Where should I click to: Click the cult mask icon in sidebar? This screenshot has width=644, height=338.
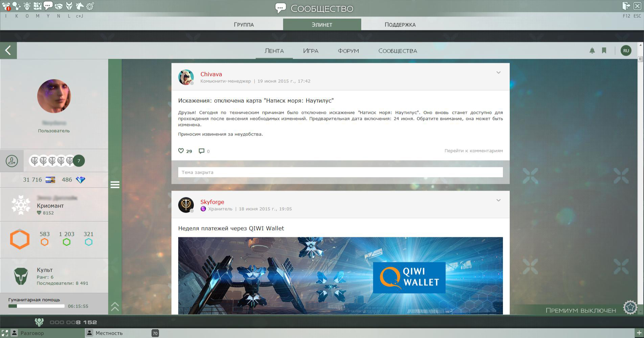click(21, 276)
